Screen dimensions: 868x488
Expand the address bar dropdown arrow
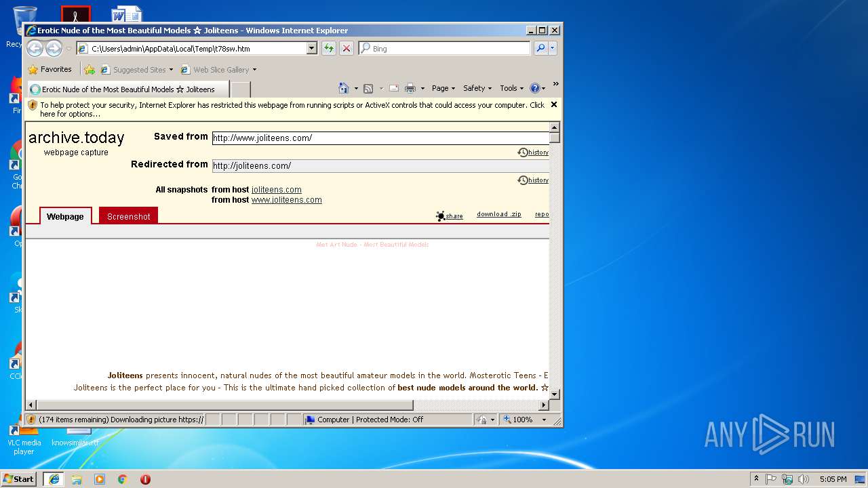click(312, 48)
